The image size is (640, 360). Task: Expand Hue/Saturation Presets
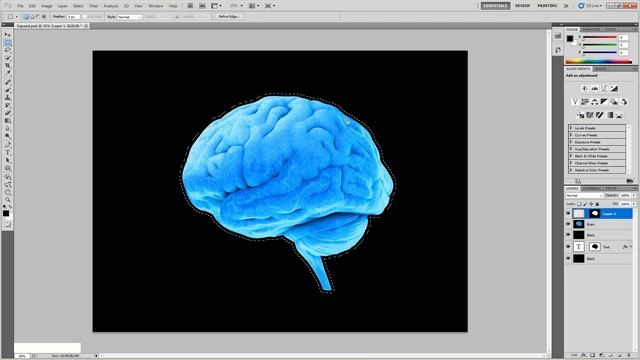(x=571, y=149)
